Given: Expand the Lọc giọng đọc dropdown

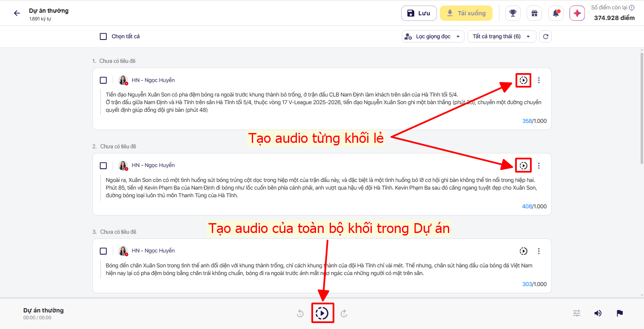Looking at the screenshot, I should coord(433,37).
